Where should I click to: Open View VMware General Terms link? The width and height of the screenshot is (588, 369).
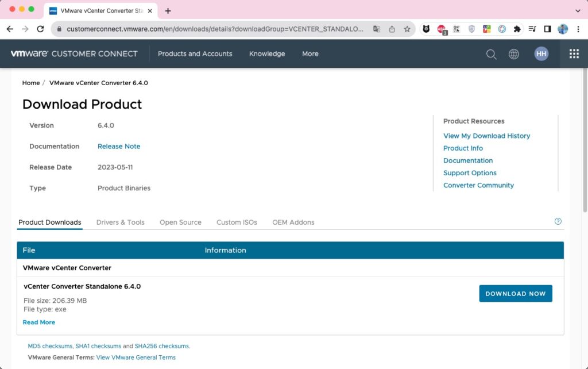click(x=136, y=358)
